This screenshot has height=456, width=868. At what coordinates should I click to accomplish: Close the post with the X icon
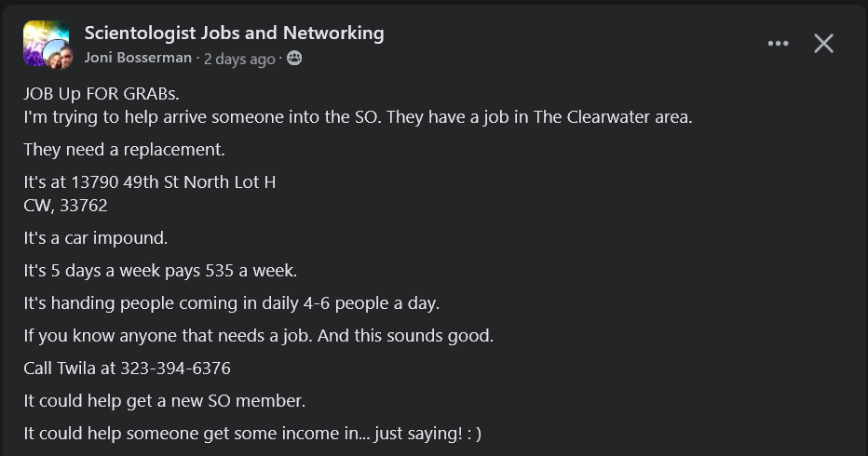pos(823,44)
